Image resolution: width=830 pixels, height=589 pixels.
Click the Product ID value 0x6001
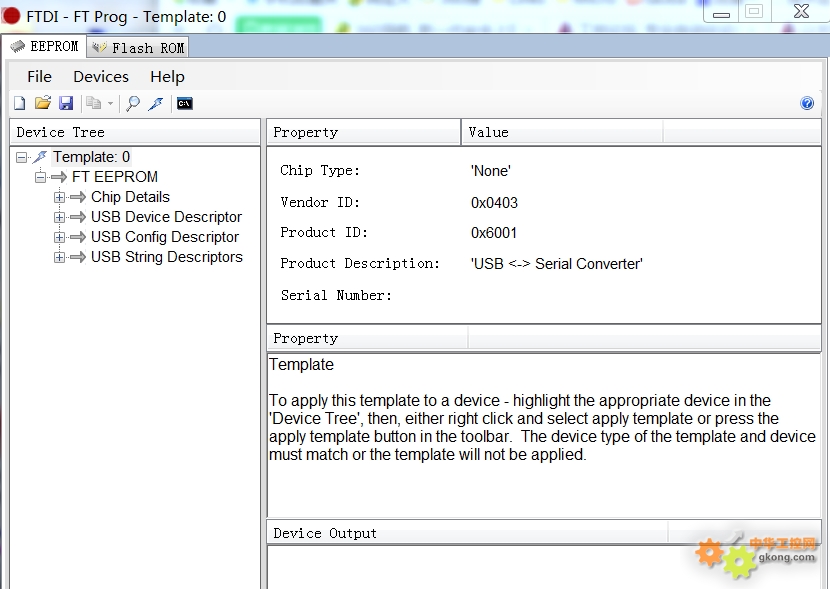coord(494,233)
